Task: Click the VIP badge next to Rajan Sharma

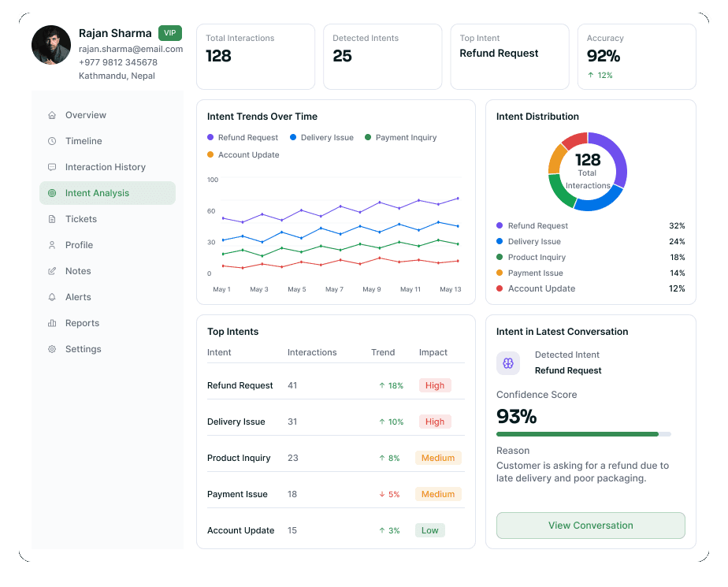Action: point(170,33)
